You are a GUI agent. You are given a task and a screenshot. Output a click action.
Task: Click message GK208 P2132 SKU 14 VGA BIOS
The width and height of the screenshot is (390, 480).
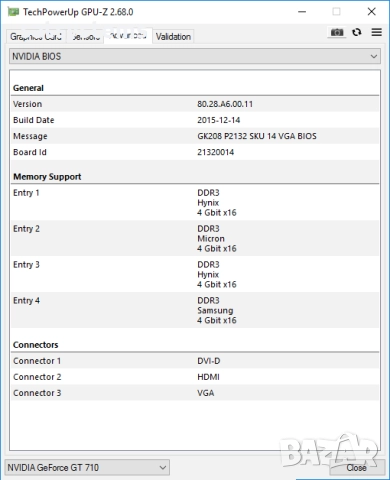(257, 136)
